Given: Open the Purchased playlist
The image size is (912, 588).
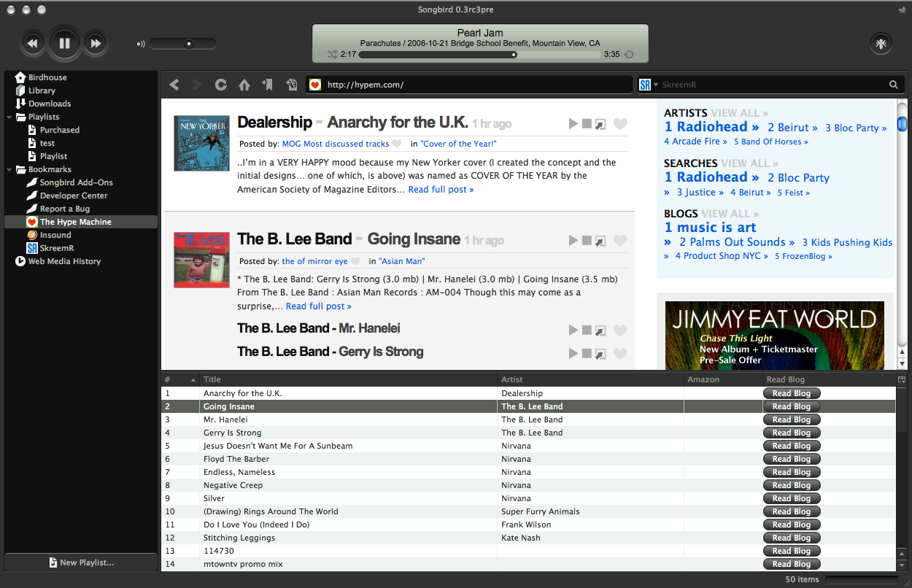Looking at the screenshot, I should click(x=60, y=130).
